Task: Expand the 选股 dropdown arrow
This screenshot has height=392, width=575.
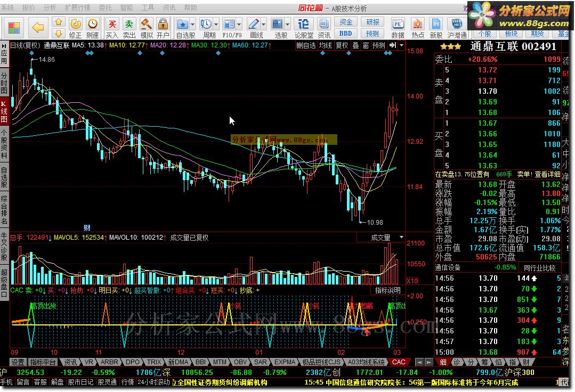Action: 288,24
